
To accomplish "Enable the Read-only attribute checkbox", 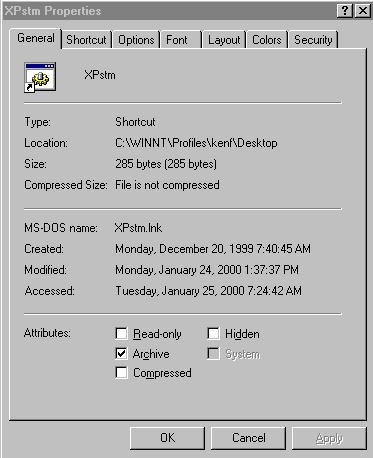I will [x=121, y=333].
